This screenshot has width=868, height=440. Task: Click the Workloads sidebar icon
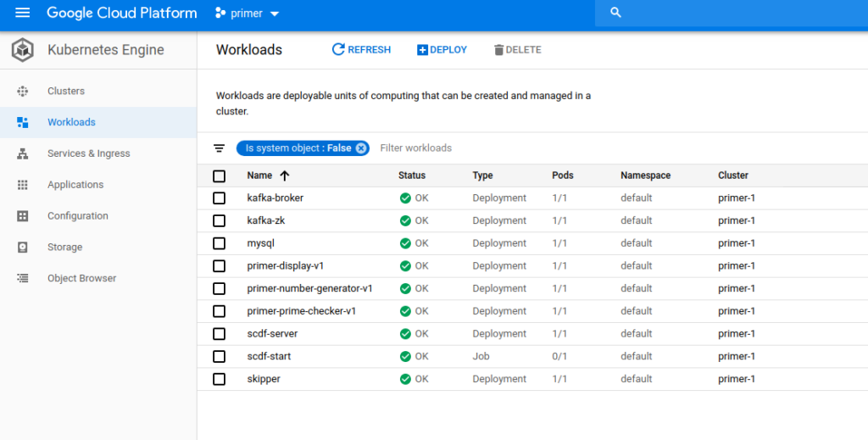(x=23, y=122)
